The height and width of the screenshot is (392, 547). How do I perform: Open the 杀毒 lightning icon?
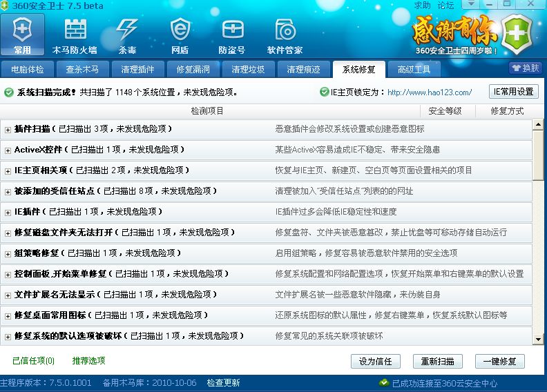(x=127, y=35)
